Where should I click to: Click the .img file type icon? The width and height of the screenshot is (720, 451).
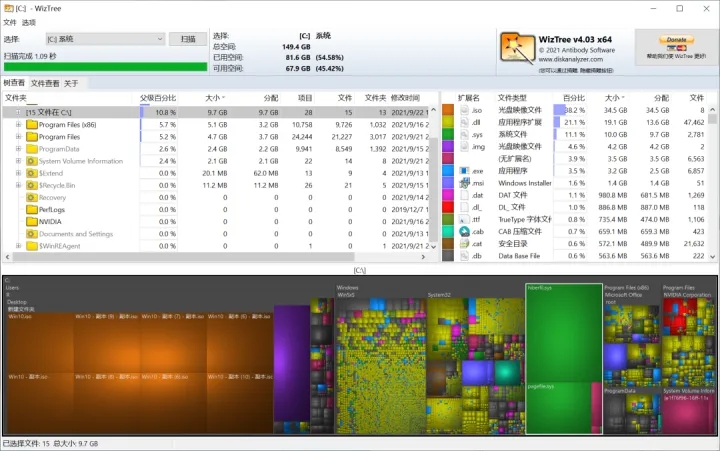[464, 147]
